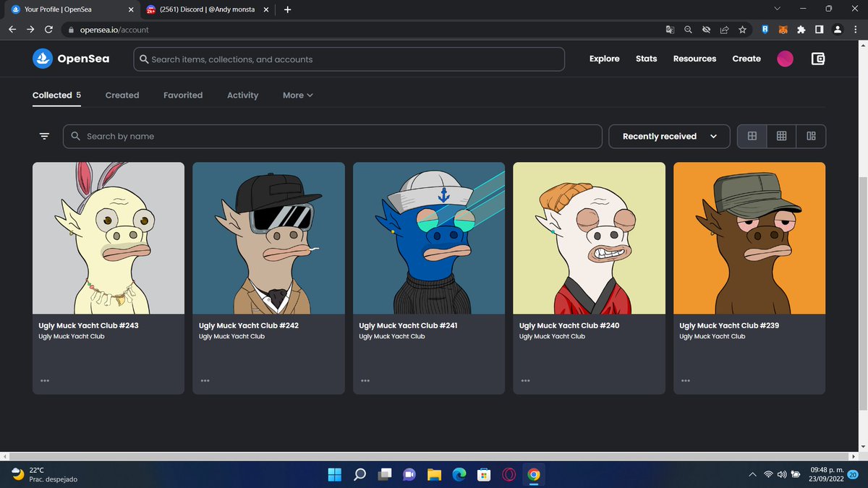Open the pink profile avatar menu
The height and width of the screenshot is (488, 868).
pos(785,59)
